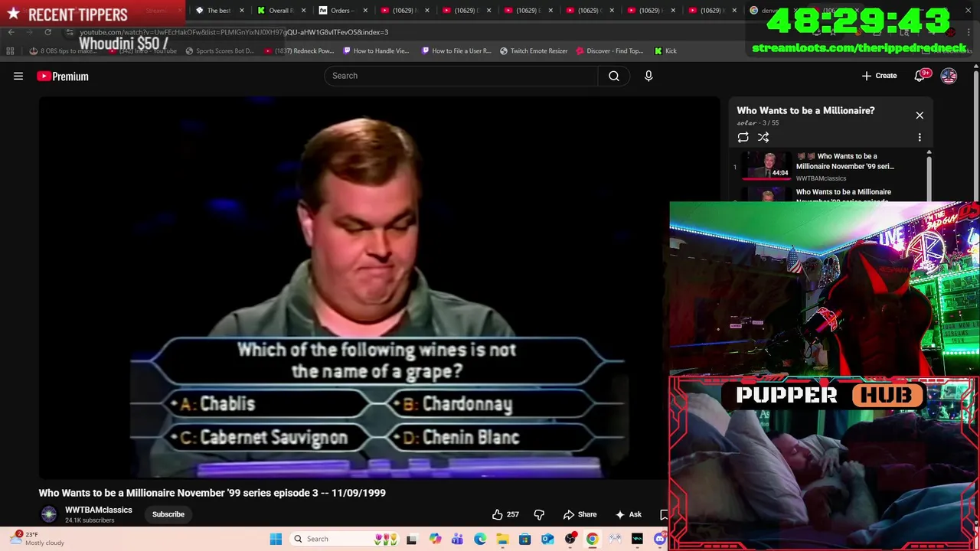980x551 pixels.
Task: Open the YouTube guide hamburger menu
Action: point(18,76)
